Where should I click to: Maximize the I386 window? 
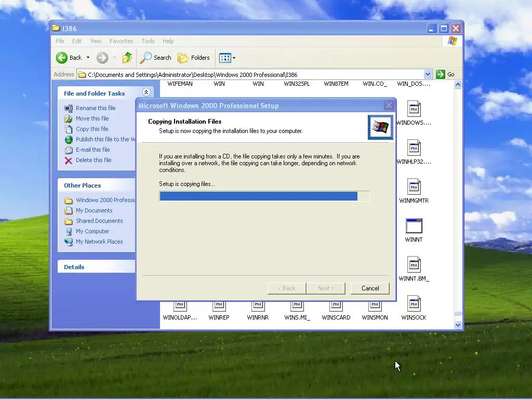(x=444, y=29)
